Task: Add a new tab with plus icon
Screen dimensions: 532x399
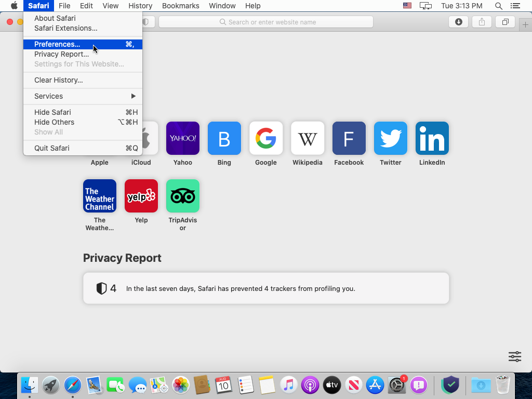Action: (x=525, y=24)
